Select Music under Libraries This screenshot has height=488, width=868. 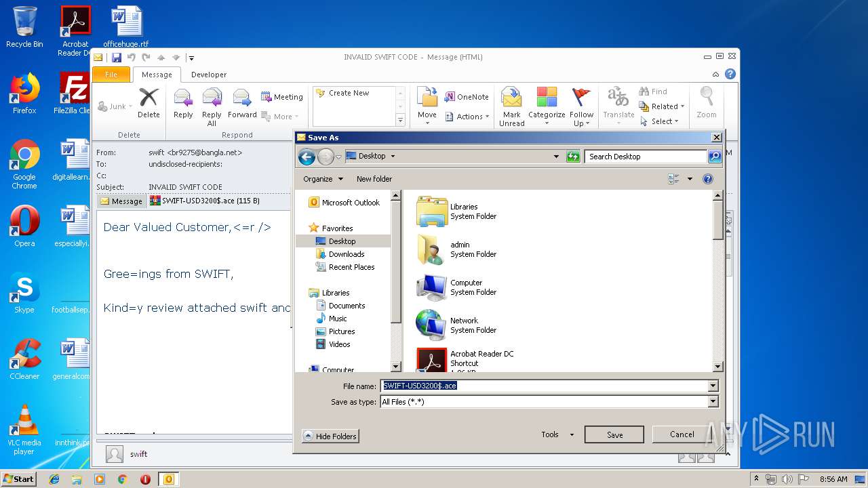pos(331,319)
